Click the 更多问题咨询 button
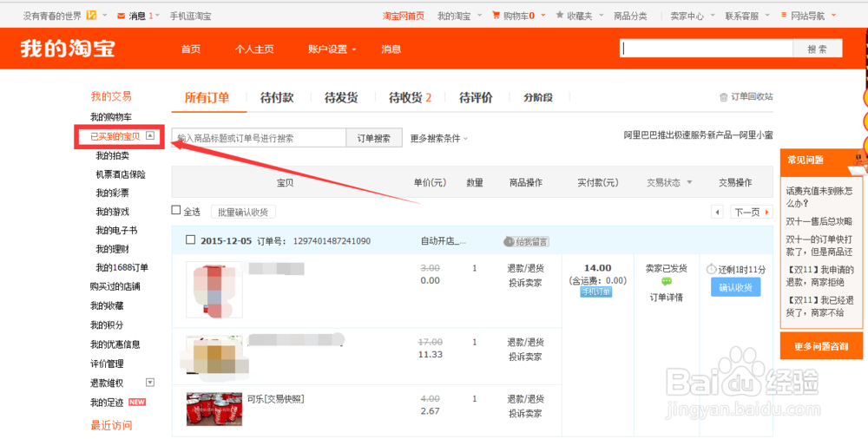The height and width of the screenshot is (439, 868). tap(821, 346)
